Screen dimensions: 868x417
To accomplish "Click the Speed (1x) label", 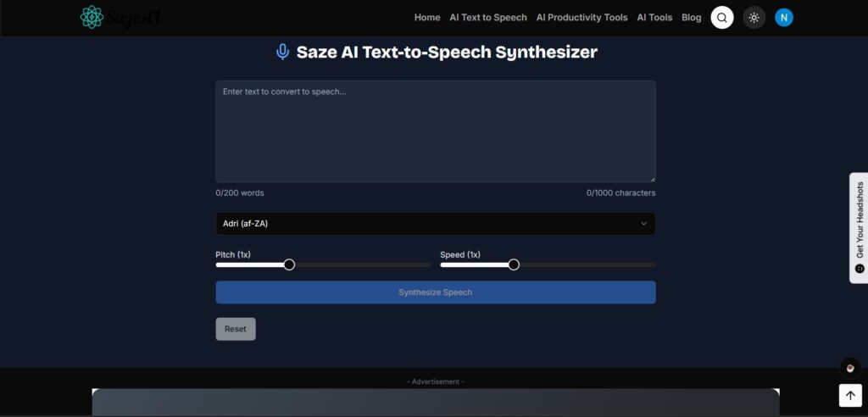I will tap(460, 254).
